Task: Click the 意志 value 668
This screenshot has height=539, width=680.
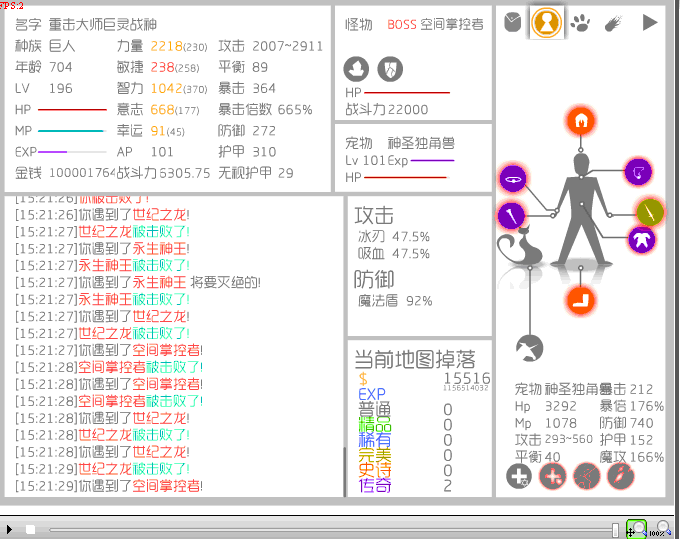Action: click(x=162, y=109)
